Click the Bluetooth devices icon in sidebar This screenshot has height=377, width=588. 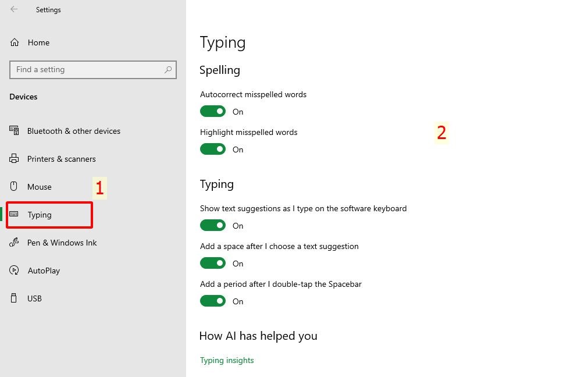(15, 131)
